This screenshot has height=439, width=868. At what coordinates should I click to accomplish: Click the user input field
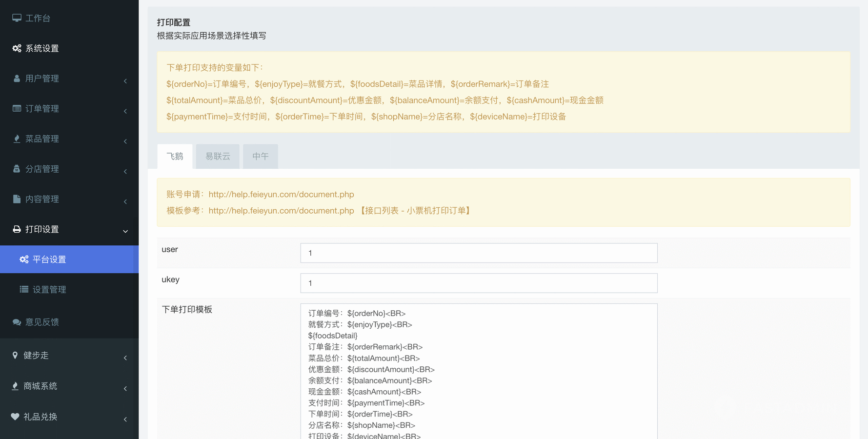[x=479, y=253]
